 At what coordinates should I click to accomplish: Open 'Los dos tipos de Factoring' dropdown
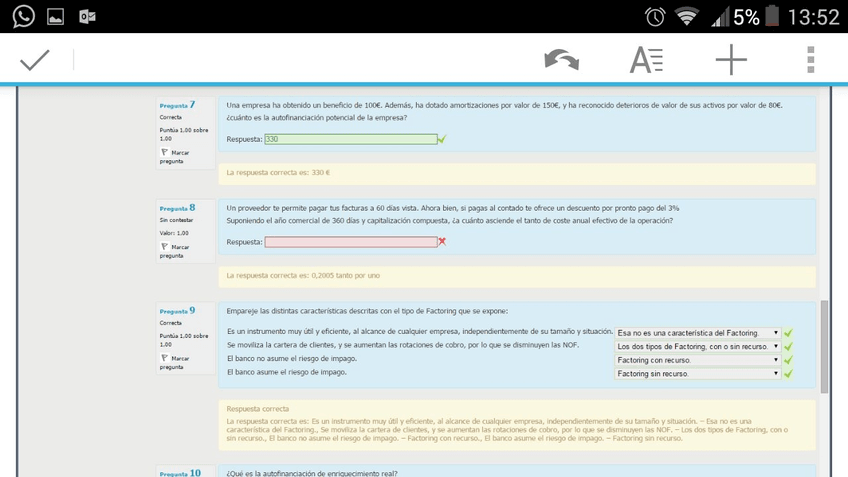coord(698,346)
